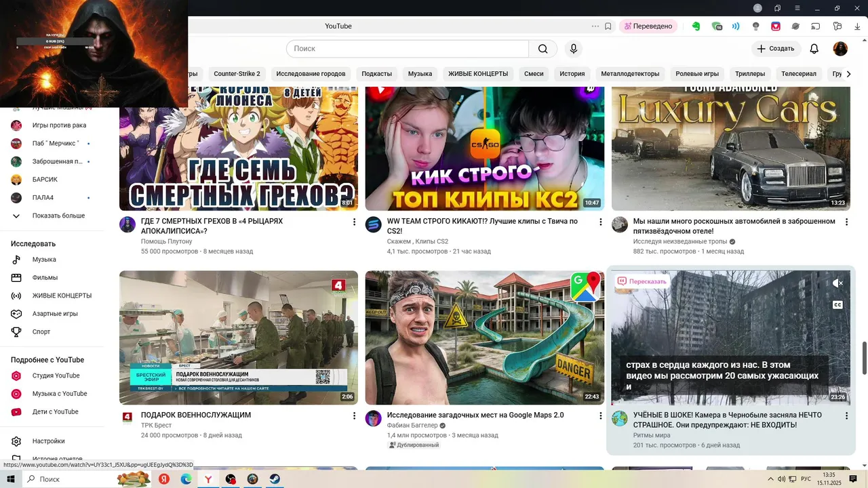The image size is (868, 488).
Task: Select the Телесериал chip
Action: (x=799, y=74)
